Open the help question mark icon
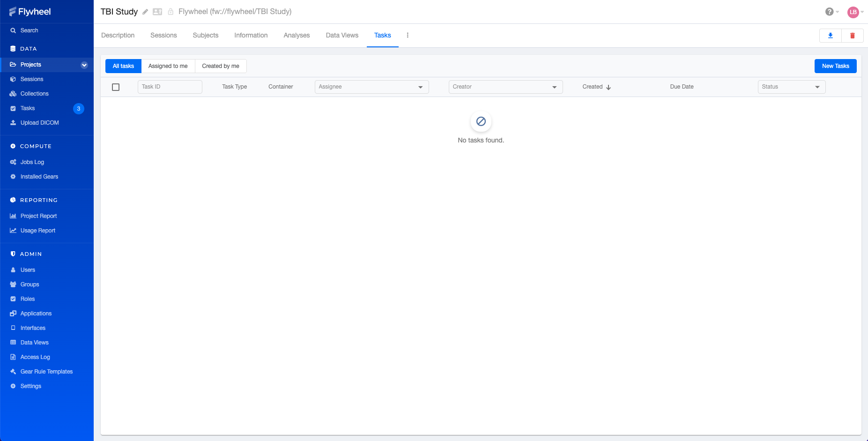The height and width of the screenshot is (441, 868). click(829, 12)
